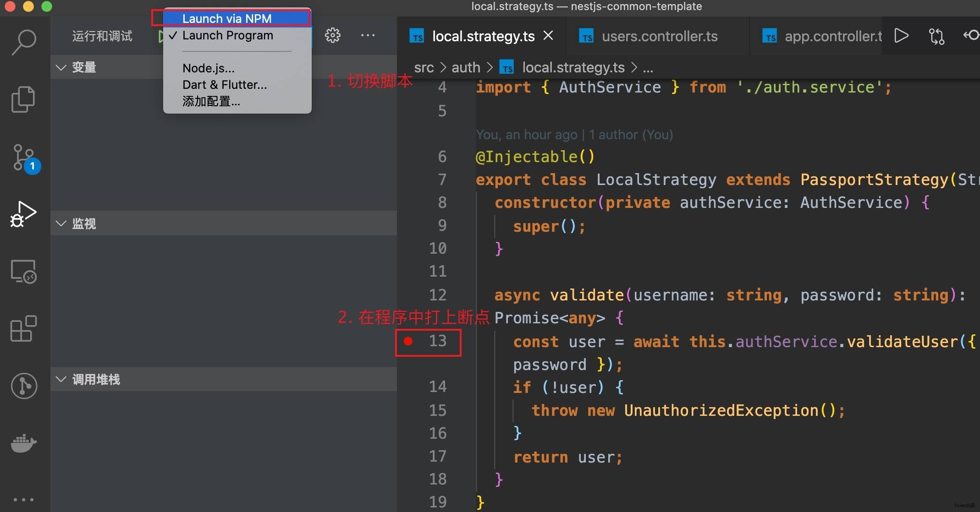Toggle breakpoint on line 13
Image resolution: width=980 pixels, height=512 pixels.
pos(408,341)
